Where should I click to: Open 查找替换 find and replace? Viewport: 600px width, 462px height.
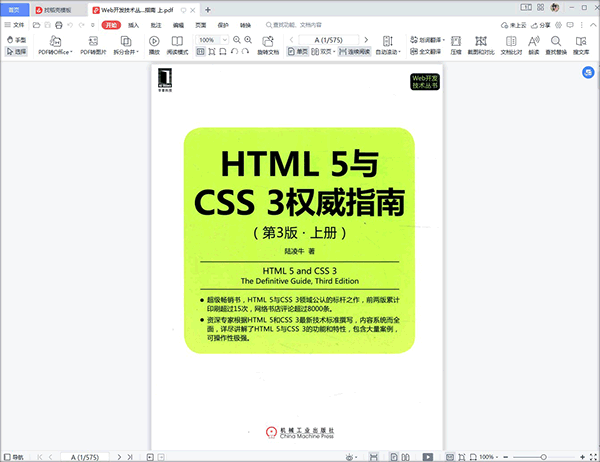pyautogui.click(x=556, y=45)
